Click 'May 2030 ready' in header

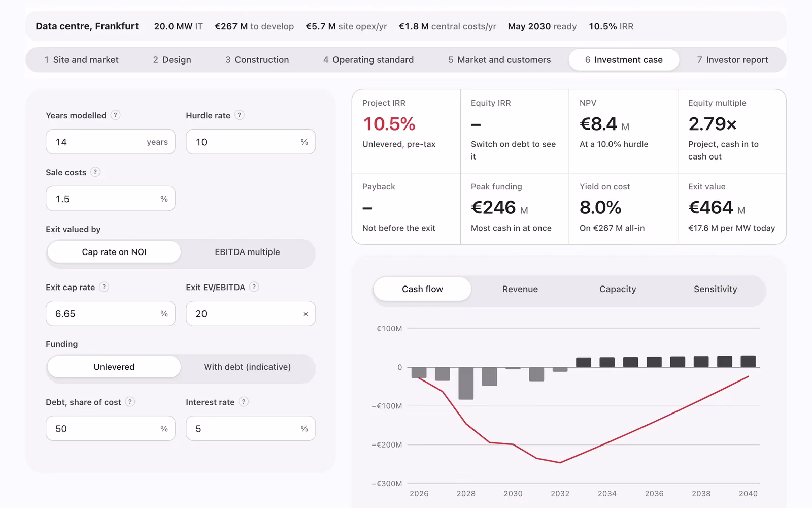[x=542, y=26]
